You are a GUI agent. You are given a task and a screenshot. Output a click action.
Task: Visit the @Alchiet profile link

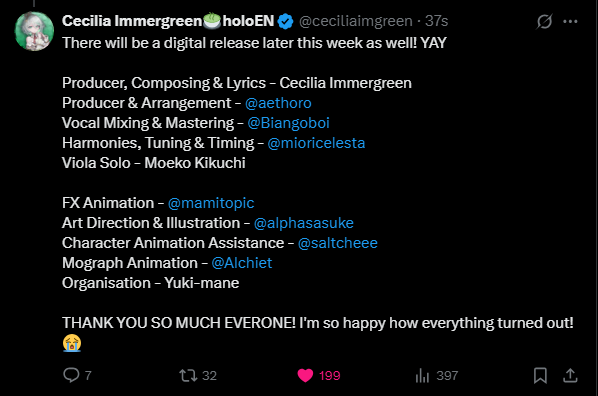click(x=241, y=263)
